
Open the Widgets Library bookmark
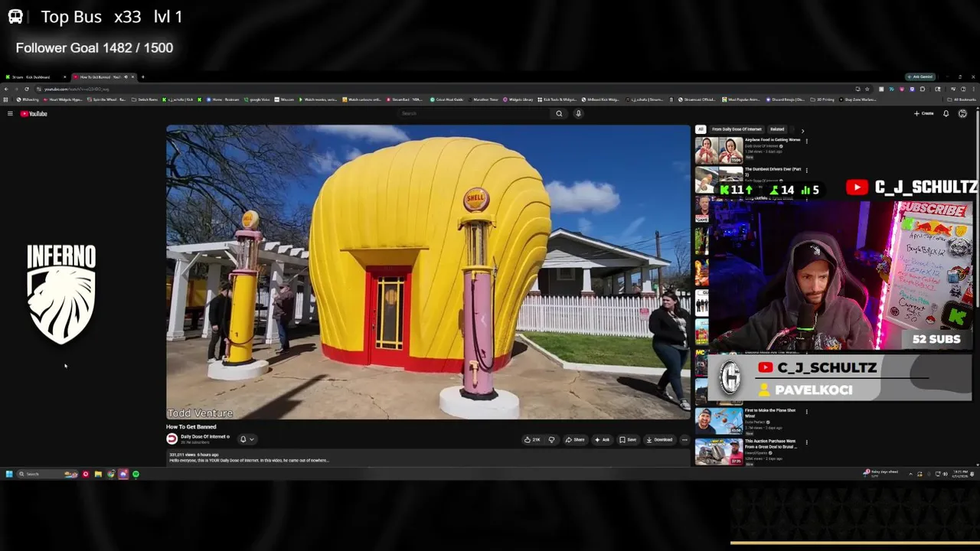coord(518,99)
